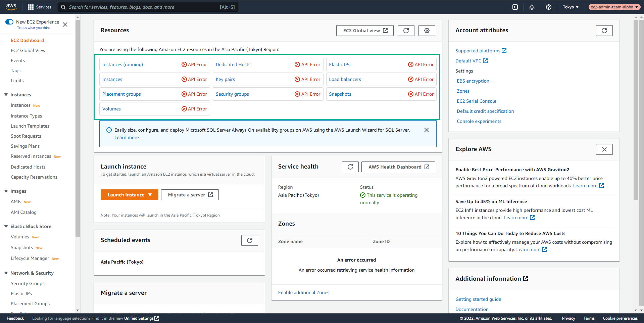
Task: Launch the CloudShell terminal icon
Action: [x=515, y=7]
